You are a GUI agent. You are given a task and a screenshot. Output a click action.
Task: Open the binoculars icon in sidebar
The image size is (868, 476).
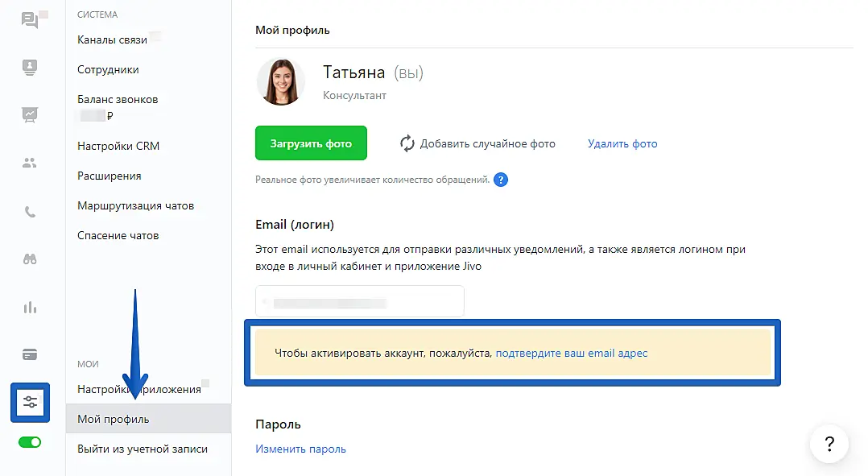(x=30, y=259)
